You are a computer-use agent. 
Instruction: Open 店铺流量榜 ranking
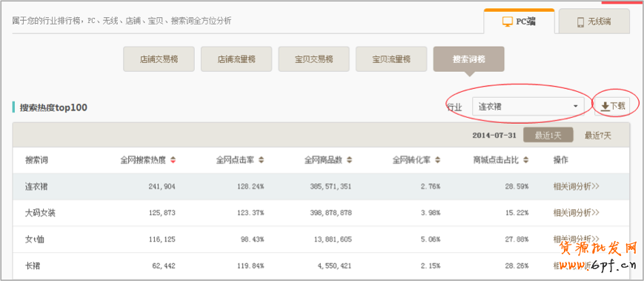pyautogui.click(x=236, y=59)
